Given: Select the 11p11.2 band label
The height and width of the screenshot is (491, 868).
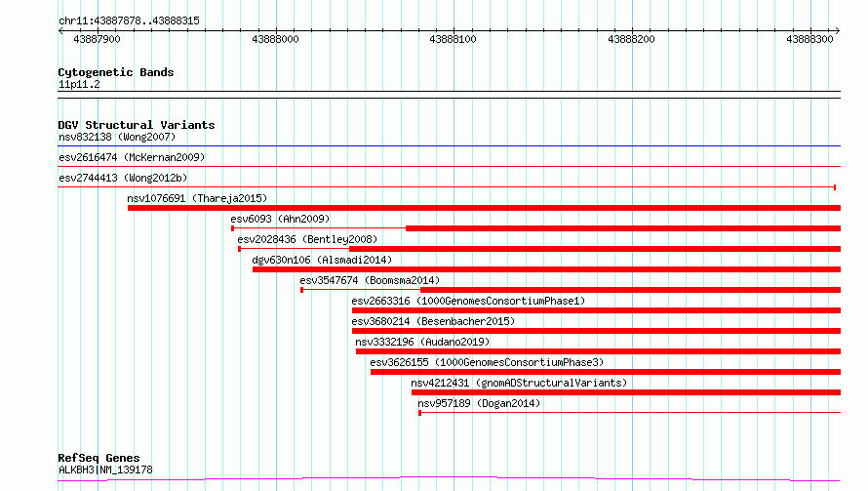Looking at the screenshot, I should (x=79, y=84).
